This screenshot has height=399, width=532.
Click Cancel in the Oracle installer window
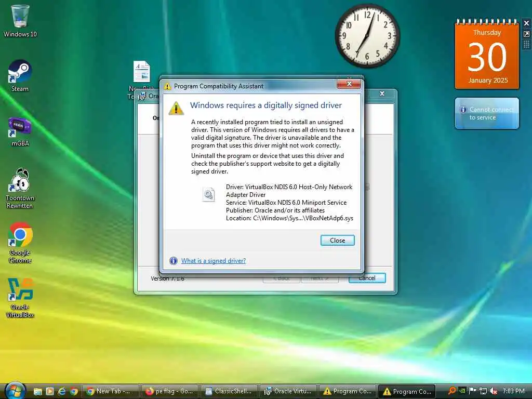pyautogui.click(x=367, y=278)
